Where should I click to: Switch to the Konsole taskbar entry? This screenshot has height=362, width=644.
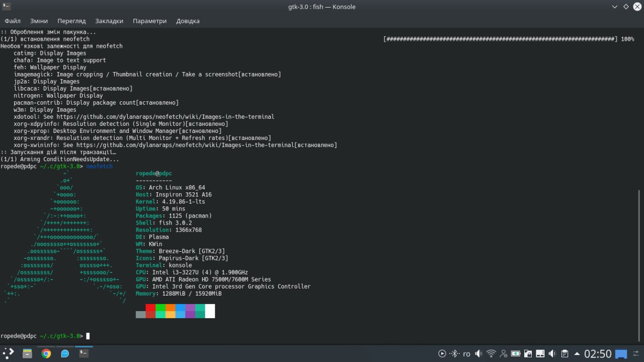(84, 353)
